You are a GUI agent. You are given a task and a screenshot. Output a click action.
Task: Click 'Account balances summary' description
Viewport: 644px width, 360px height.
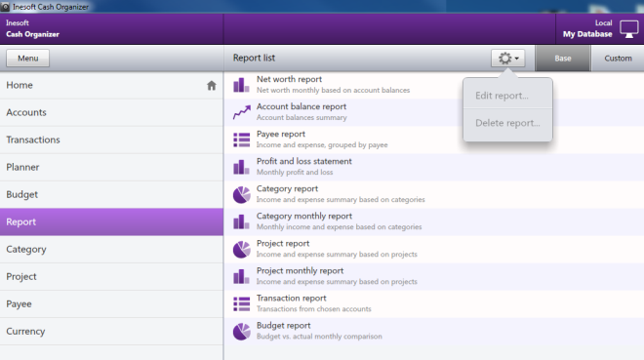302,117
